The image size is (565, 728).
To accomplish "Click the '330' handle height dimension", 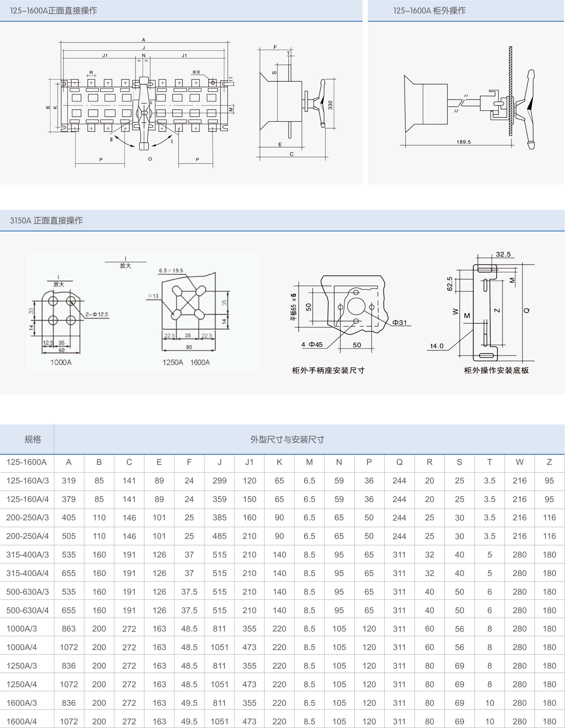I will 330,105.
